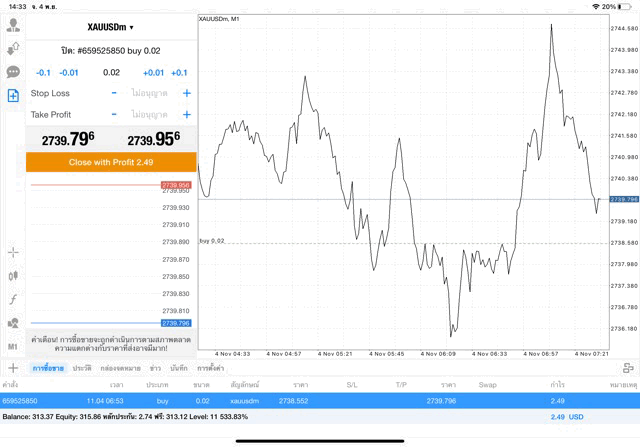Image resolution: width=640 pixels, height=447 pixels.
Task: Open the accounts profile icon
Action: pyautogui.click(x=13, y=25)
